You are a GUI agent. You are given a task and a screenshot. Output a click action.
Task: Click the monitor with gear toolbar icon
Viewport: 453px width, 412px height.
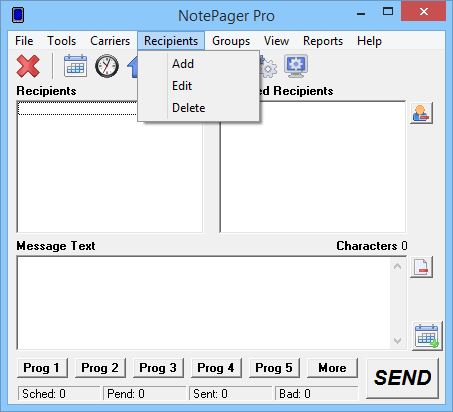click(x=296, y=66)
